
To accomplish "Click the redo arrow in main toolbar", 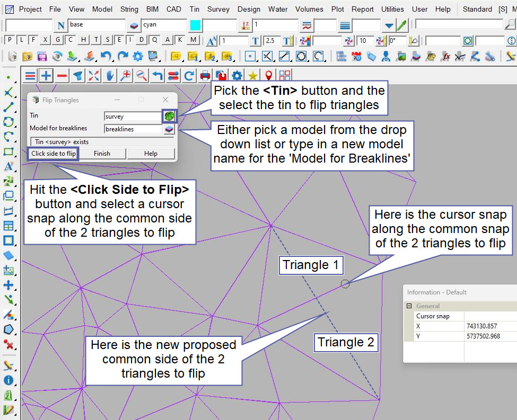I will [x=122, y=56].
